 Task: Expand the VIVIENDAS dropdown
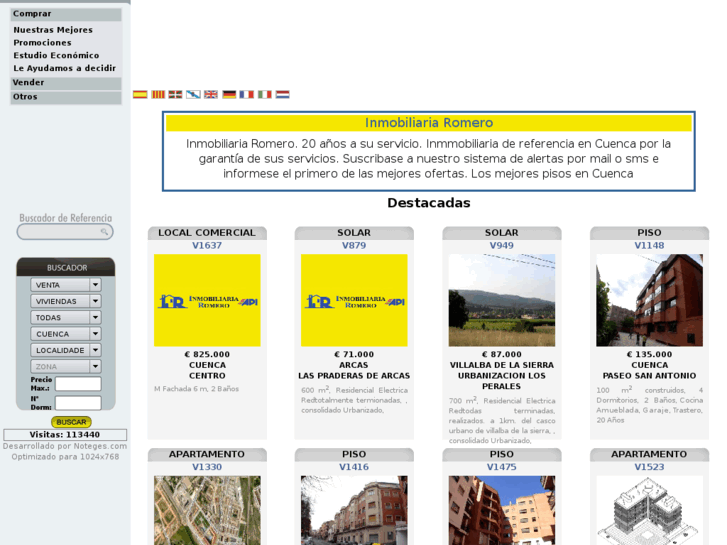[66, 301]
